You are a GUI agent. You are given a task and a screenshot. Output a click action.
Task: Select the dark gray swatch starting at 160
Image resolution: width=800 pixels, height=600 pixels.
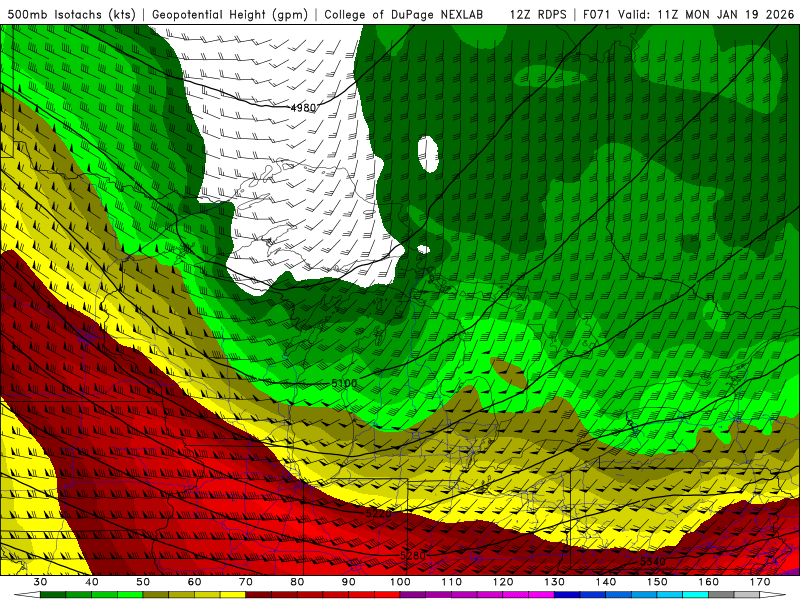tap(721, 594)
